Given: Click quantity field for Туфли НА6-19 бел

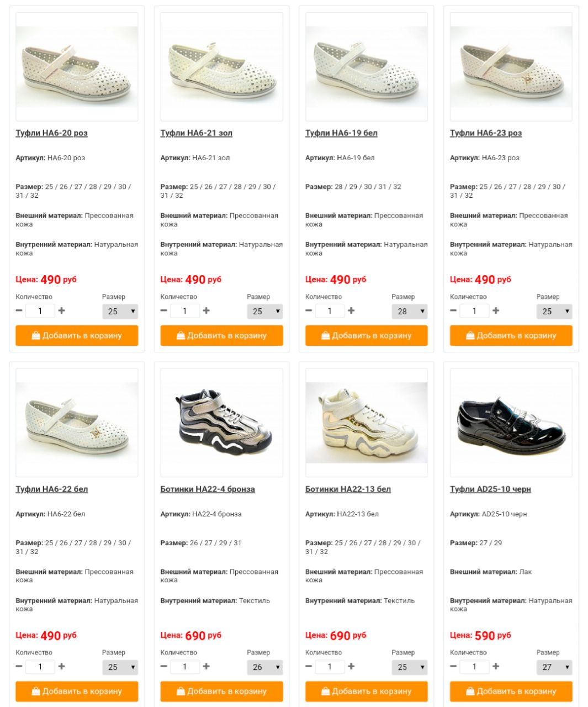Looking at the screenshot, I should pos(330,311).
